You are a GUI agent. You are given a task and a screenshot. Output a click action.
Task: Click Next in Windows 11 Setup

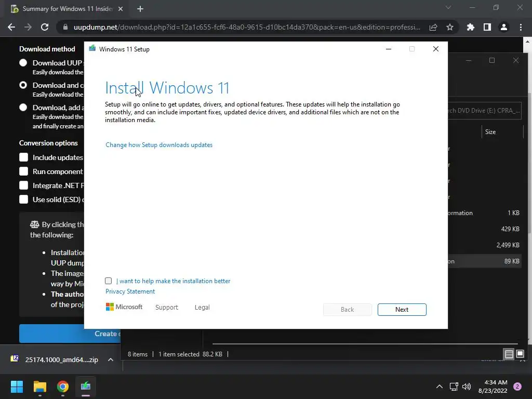pos(402,310)
